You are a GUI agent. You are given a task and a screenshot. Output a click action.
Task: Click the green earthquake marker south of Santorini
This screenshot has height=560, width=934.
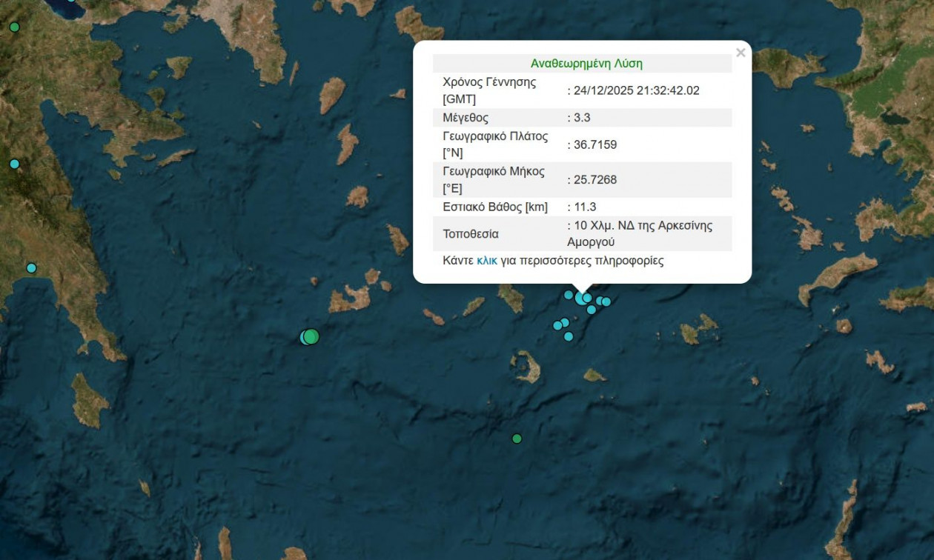(x=517, y=439)
